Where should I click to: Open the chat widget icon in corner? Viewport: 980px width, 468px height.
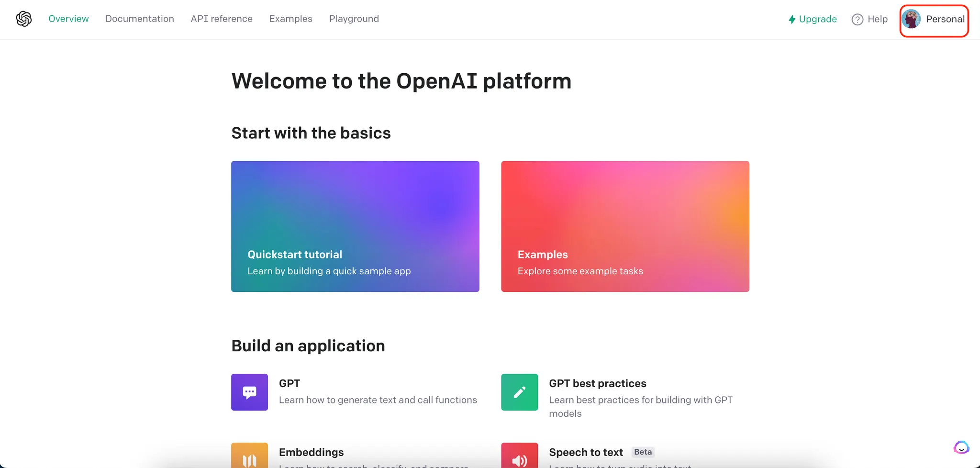(x=961, y=447)
